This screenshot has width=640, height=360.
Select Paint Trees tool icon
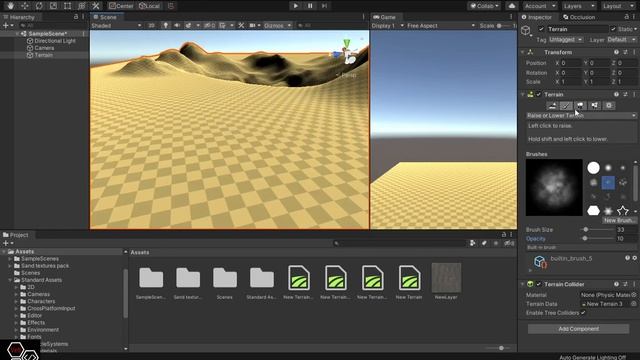point(580,106)
